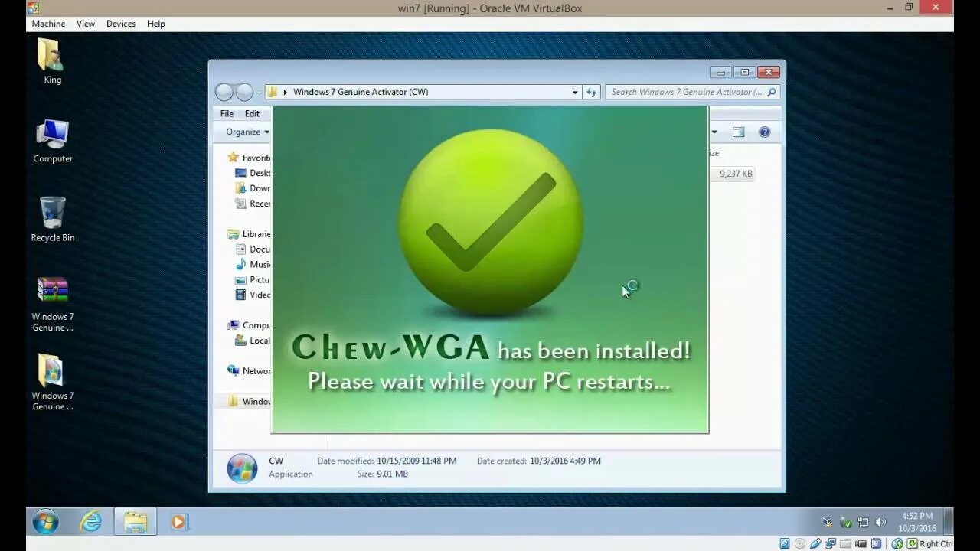This screenshot has width=980, height=551.
Task: Click the network icon in the system tray
Action: click(x=863, y=522)
